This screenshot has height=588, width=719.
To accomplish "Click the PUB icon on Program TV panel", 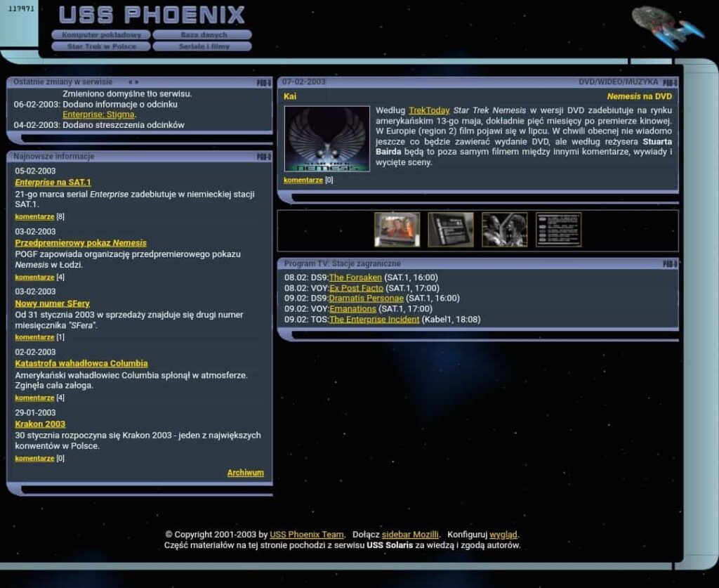I will pos(670,264).
